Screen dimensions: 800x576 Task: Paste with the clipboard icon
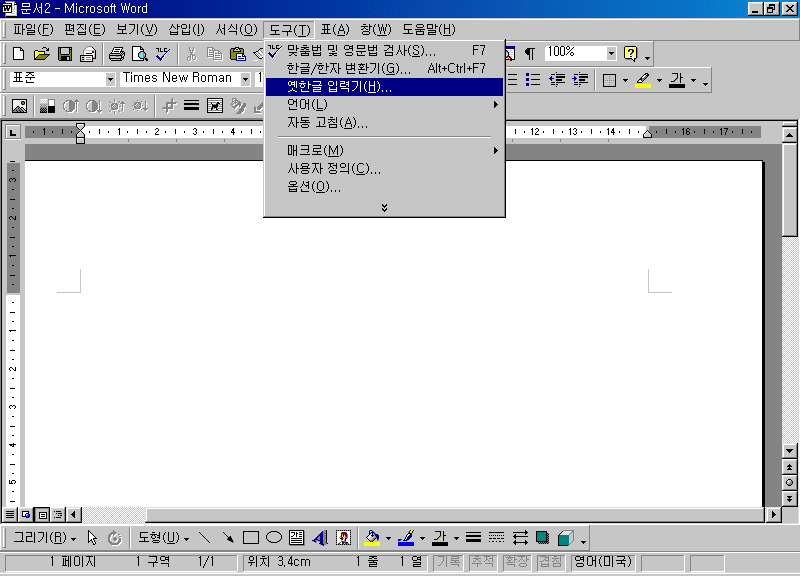pyautogui.click(x=237, y=54)
